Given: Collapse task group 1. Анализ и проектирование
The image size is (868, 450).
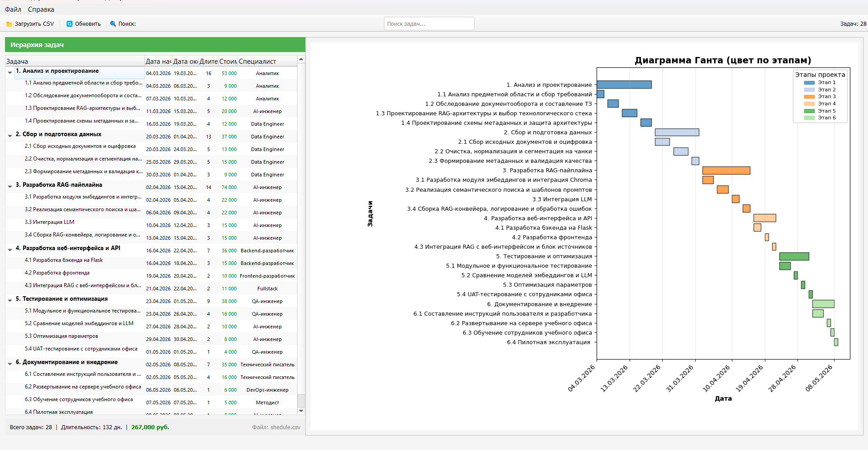Looking at the screenshot, I should pos(10,72).
